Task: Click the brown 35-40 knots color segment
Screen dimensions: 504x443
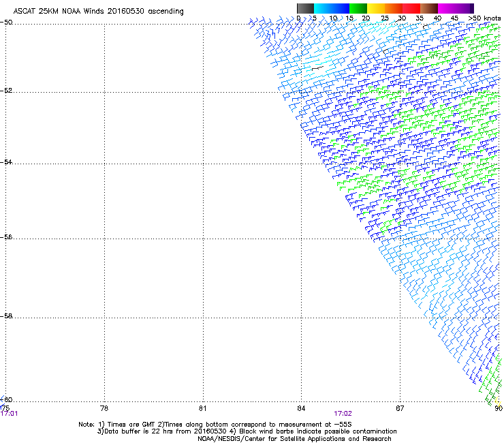Action: point(429,8)
